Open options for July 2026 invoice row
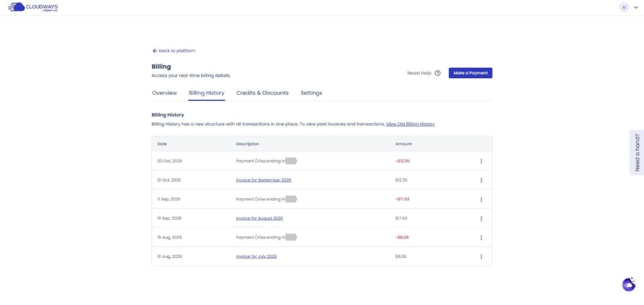The width and height of the screenshot is (644, 305). (481, 257)
